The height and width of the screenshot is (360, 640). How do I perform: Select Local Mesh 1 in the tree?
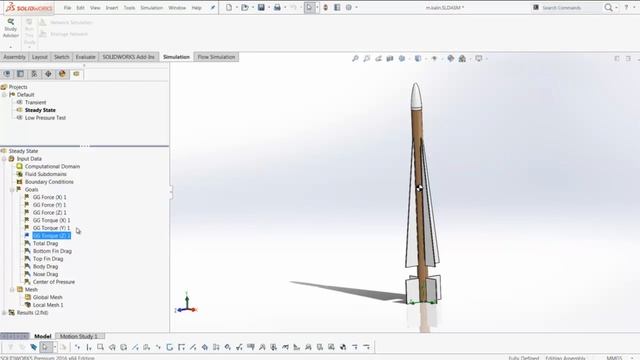tap(48, 305)
